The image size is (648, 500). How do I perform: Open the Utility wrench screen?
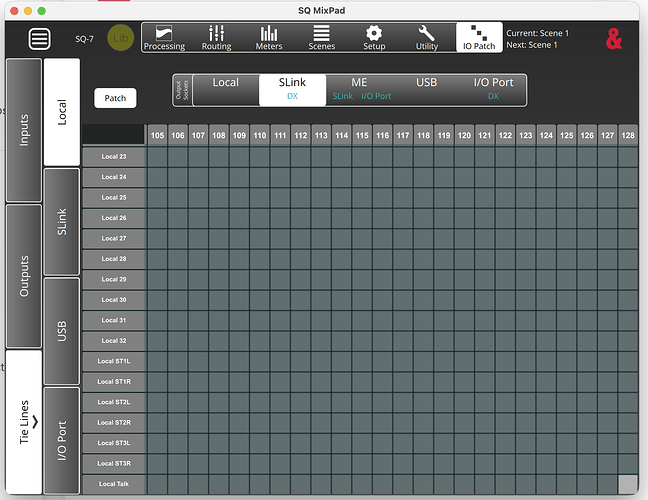point(426,38)
